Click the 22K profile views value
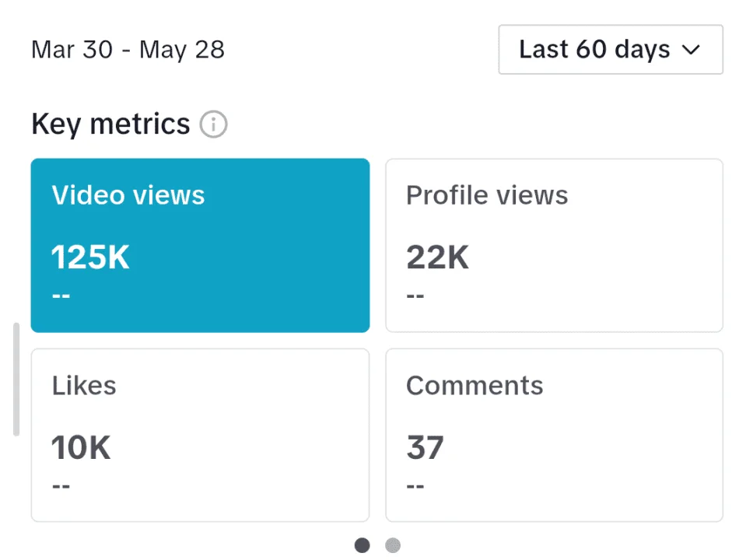Screen dimensions: 753x560 pos(437,257)
